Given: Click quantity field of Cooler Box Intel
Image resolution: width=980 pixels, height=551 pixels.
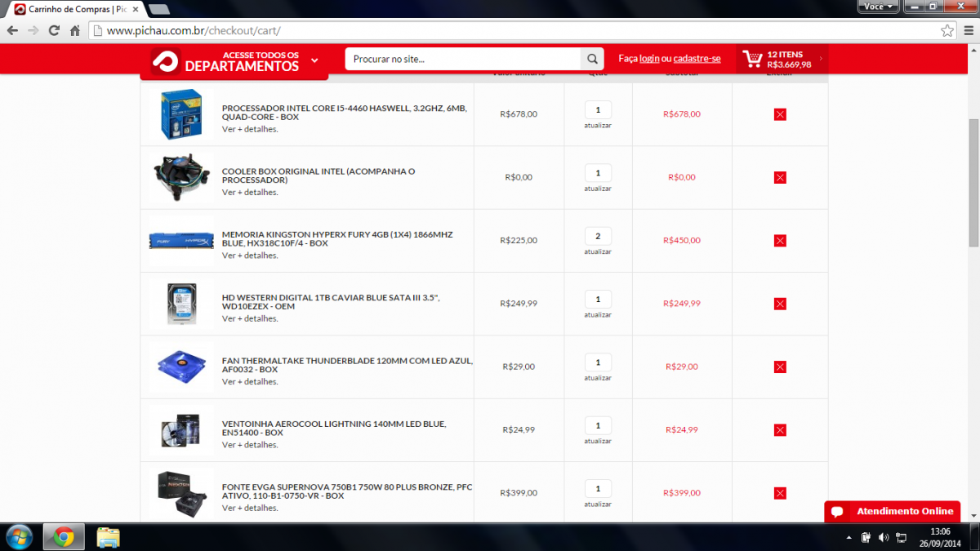Looking at the screenshot, I should tap(598, 173).
